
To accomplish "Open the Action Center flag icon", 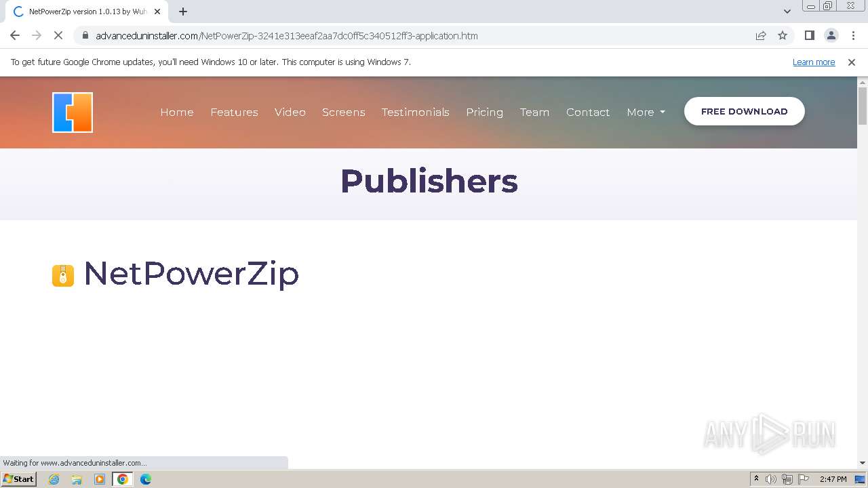I will (x=804, y=479).
